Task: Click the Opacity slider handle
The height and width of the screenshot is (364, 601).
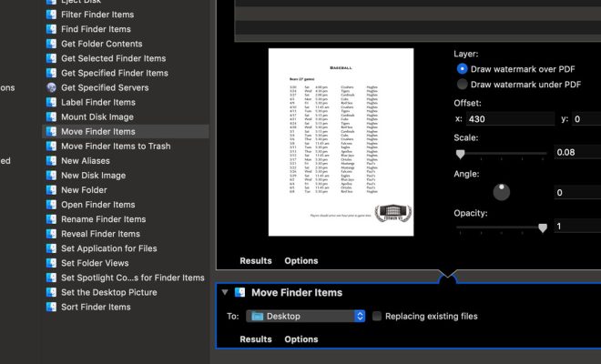Action: pos(543,228)
